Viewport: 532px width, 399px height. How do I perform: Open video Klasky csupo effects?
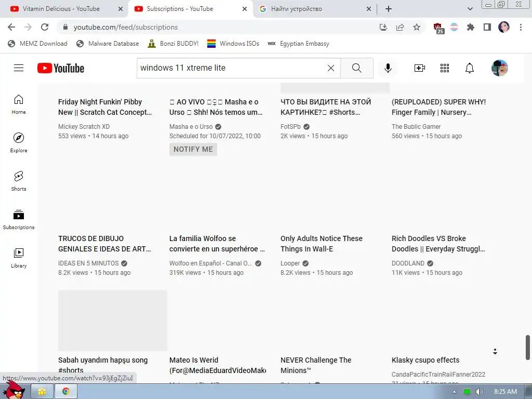click(425, 360)
